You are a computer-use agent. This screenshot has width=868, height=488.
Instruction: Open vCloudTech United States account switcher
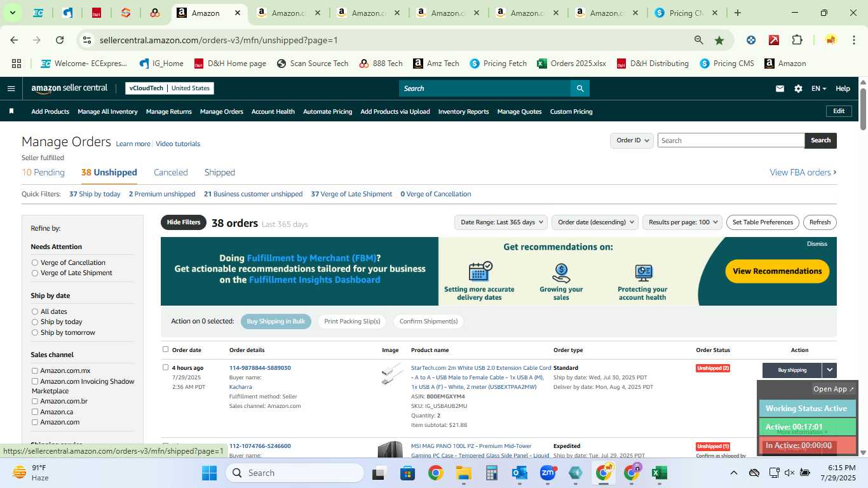tap(170, 88)
